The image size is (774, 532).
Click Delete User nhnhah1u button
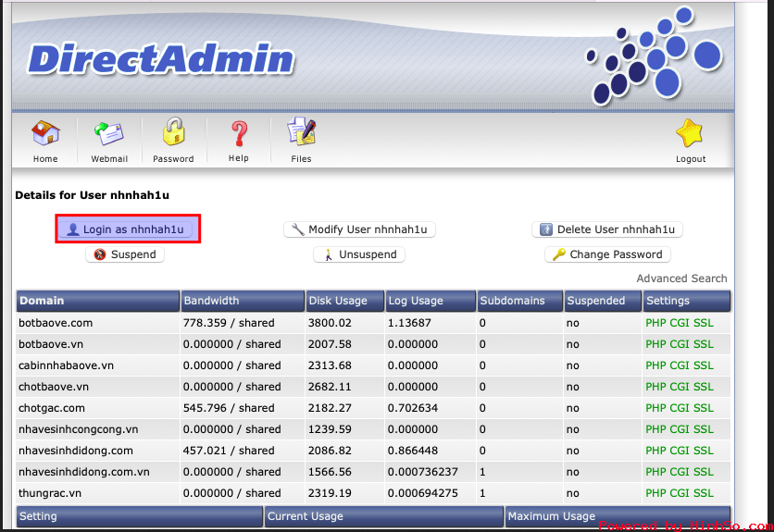(x=607, y=229)
